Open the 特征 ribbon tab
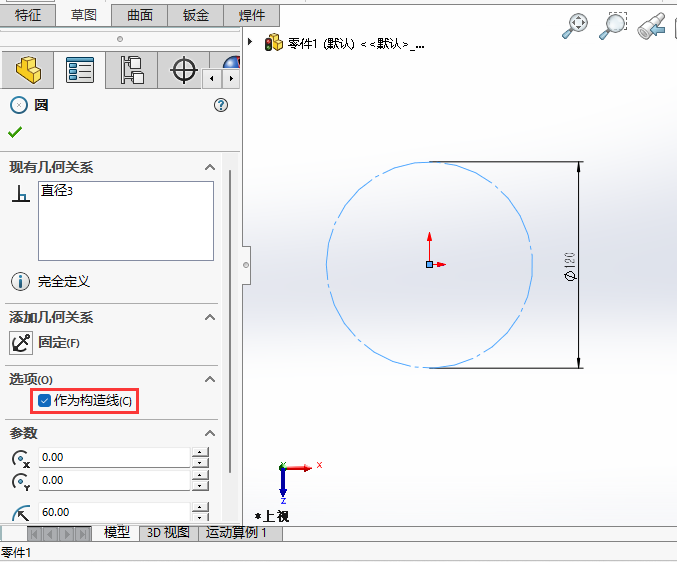Viewport: 677px width, 562px height. 28,15
